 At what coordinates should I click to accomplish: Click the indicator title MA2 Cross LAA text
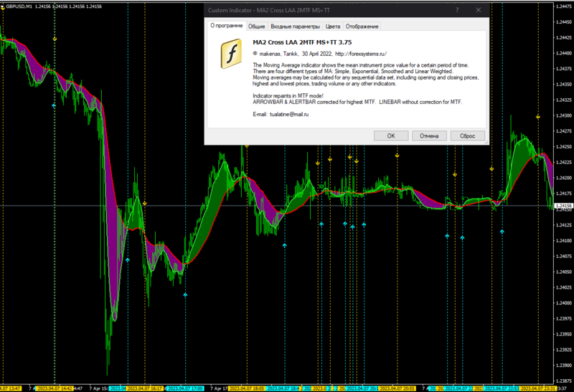click(x=302, y=42)
